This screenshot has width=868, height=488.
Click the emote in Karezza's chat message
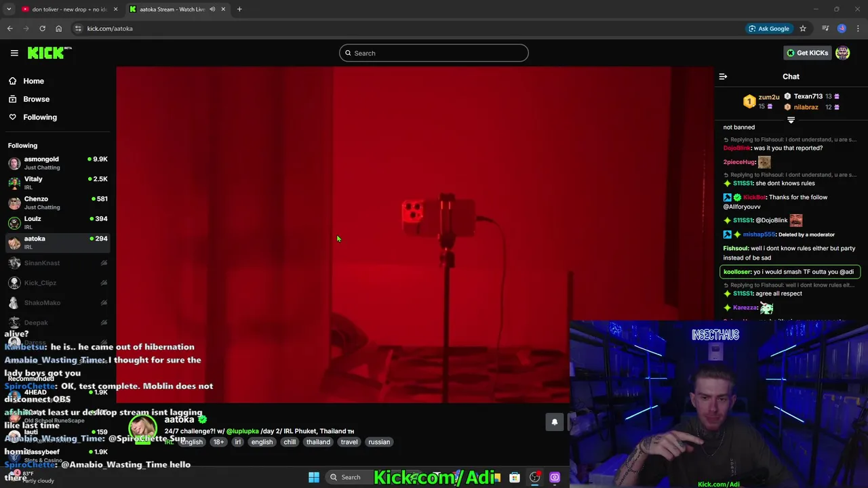point(767,308)
